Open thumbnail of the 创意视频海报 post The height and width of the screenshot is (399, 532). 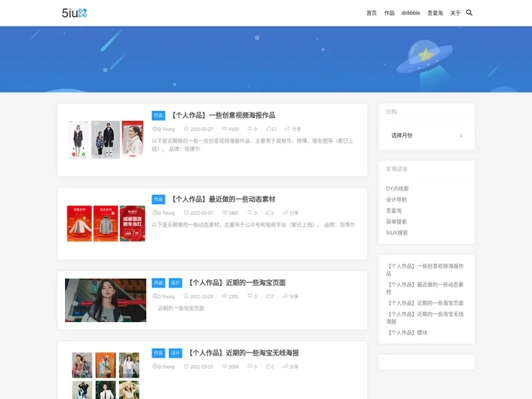106,140
